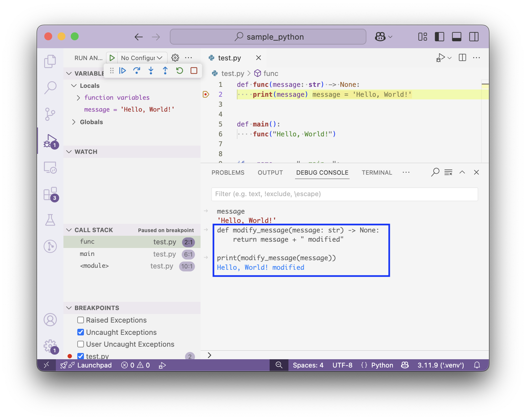This screenshot has width=526, height=420.
Task: Open the Extensions view
Action: [50, 194]
